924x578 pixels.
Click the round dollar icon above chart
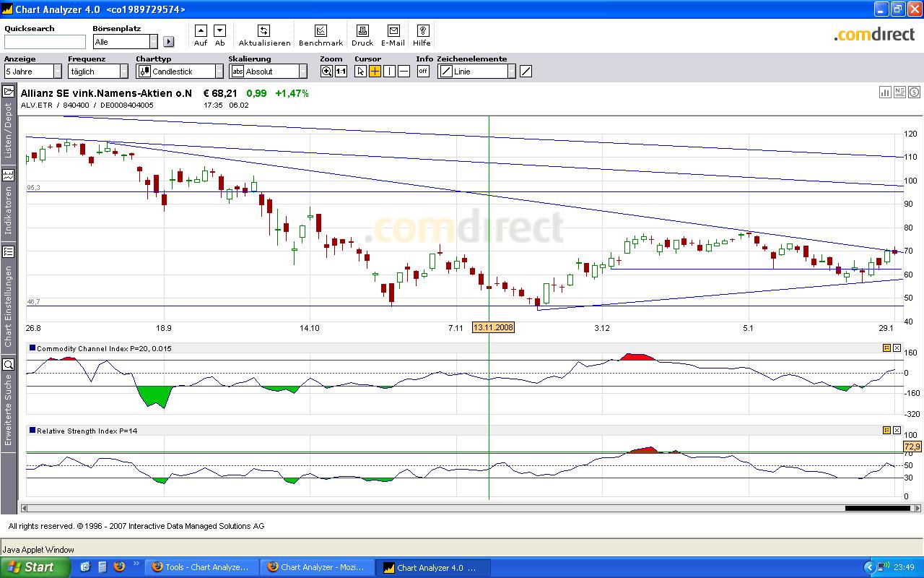click(x=914, y=92)
